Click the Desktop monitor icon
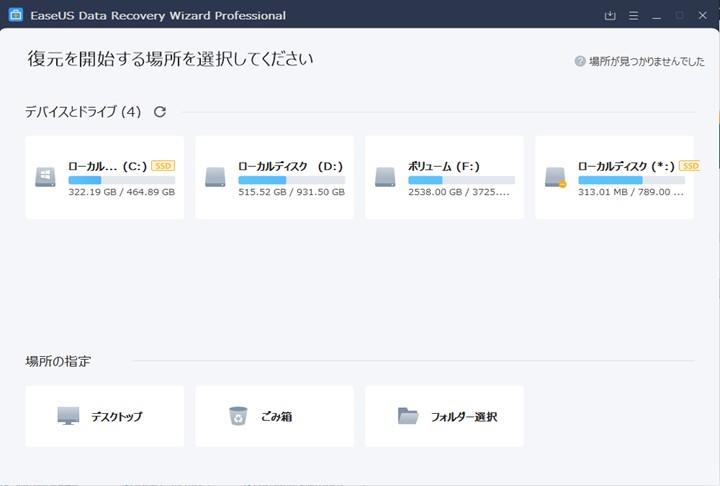The image size is (720, 486). [68, 416]
